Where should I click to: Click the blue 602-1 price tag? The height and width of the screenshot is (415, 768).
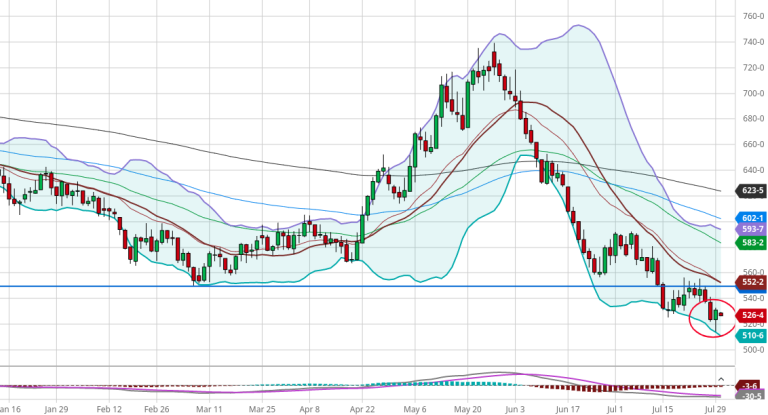(751, 218)
